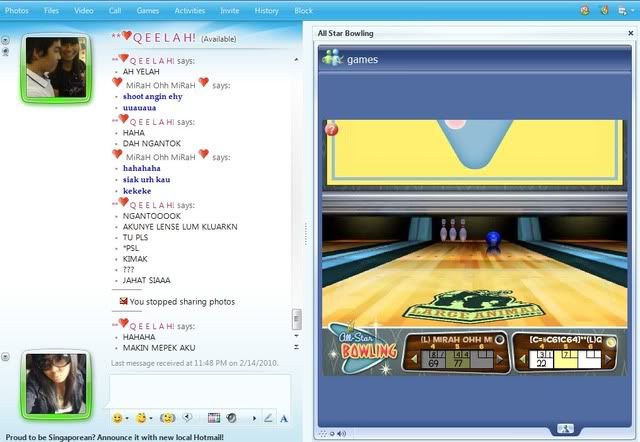640x442 pixels.
Task: Click the small round icon beside speaker
Action: tap(332, 433)
